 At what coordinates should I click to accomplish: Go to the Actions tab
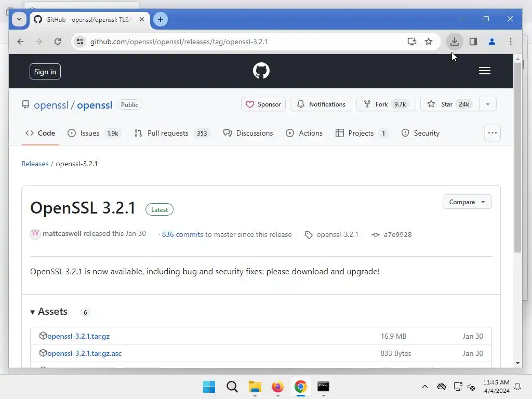(304, 134)
